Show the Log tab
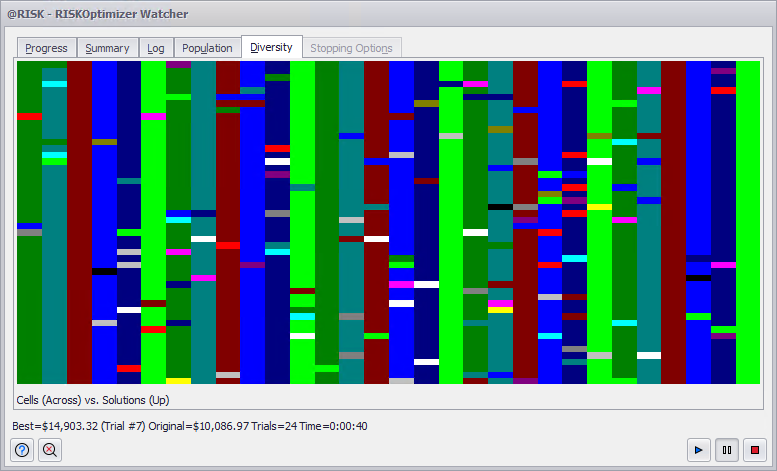The image size is (777, 471). 156,48
